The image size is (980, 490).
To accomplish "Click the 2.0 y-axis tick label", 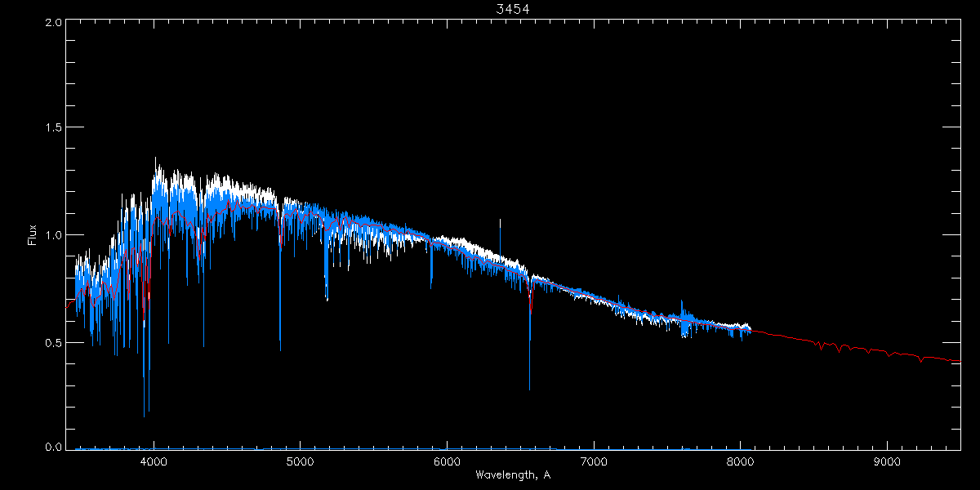I will pyautogui.click(x=54, y=23).
